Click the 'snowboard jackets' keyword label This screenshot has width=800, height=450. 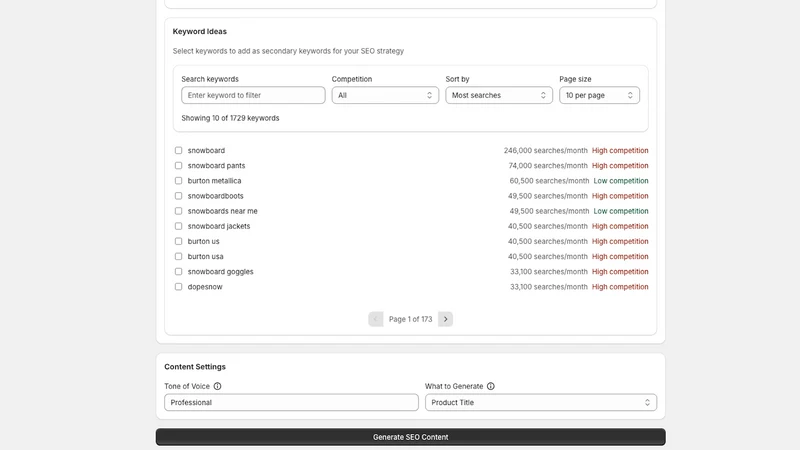219,226
